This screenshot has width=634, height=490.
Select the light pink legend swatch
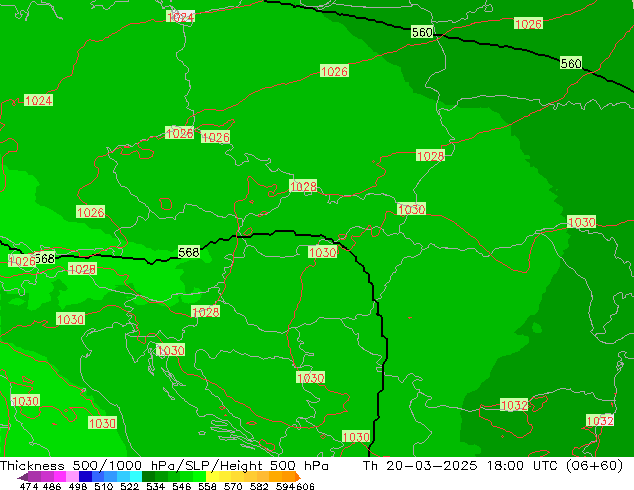tap(72, 477)
